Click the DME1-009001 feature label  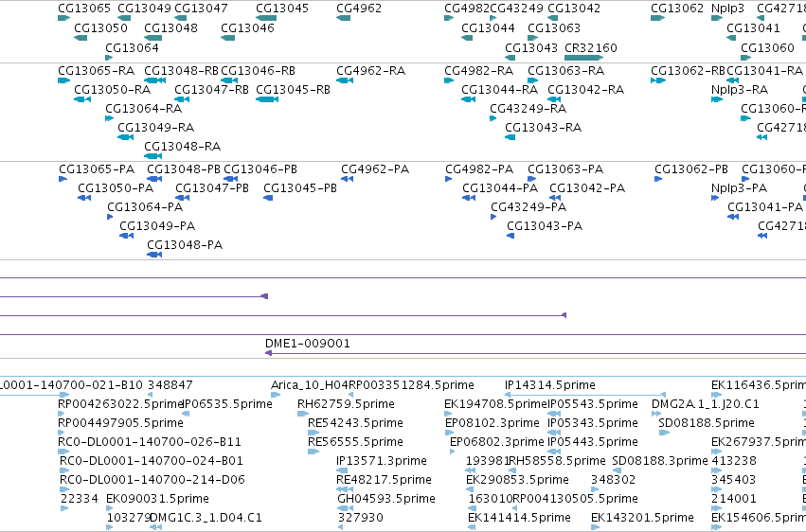point(308,343)
